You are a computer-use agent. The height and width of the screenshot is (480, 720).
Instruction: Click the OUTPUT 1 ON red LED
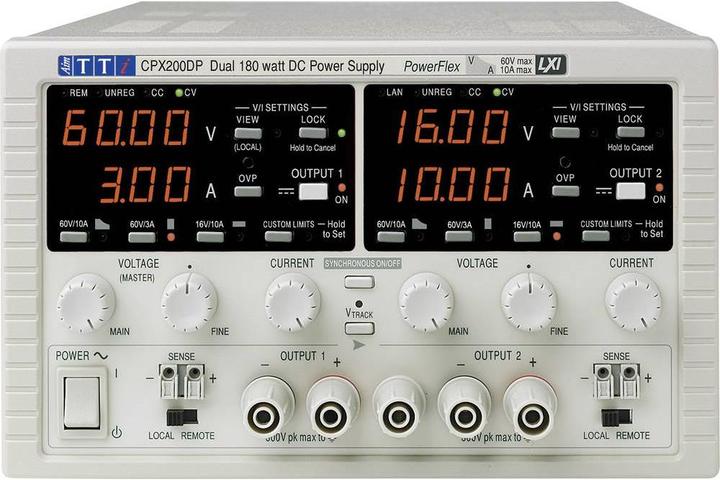(x=342, y=187)
